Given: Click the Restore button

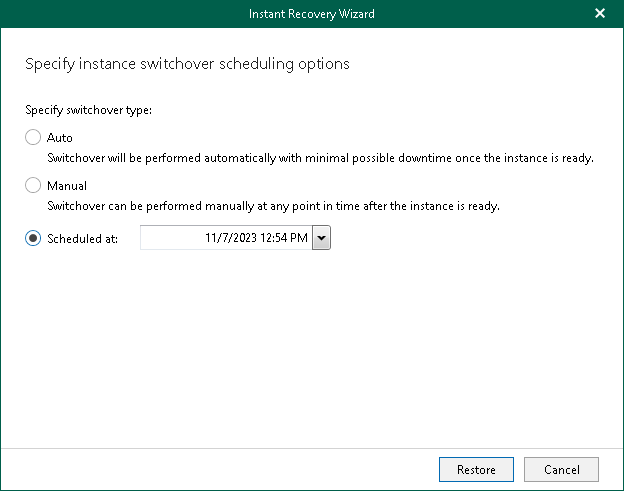Looking at the screenshot, I should coord(476,469).
